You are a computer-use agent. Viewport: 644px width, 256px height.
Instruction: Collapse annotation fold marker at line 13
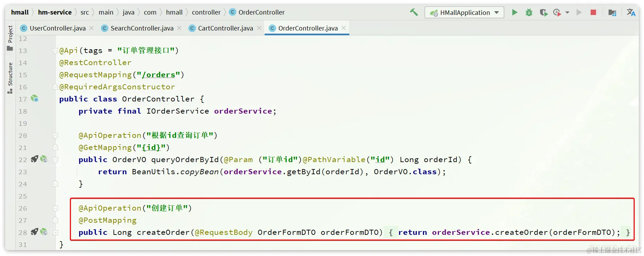pos(55,51)
